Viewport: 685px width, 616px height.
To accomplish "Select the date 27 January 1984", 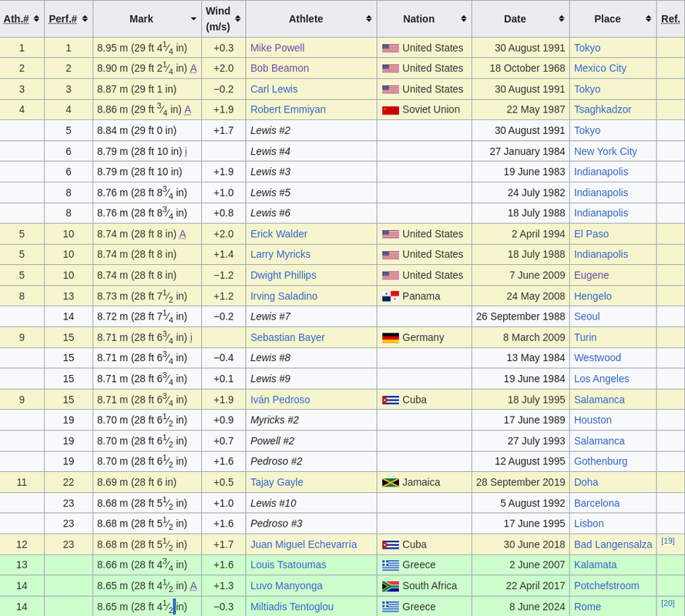I will [x=527, y=152].
